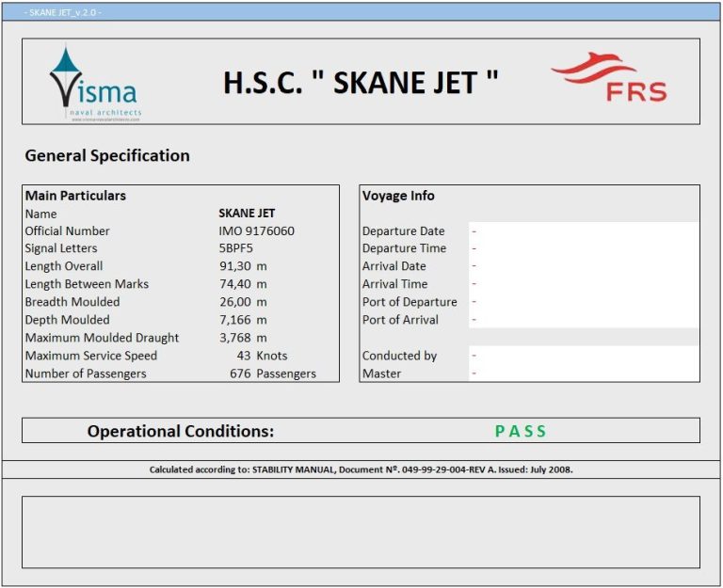The width and height of the screenshot is (723, 588).
Task: Click the Arrival Date input field
Action: [x=584, y=266]
